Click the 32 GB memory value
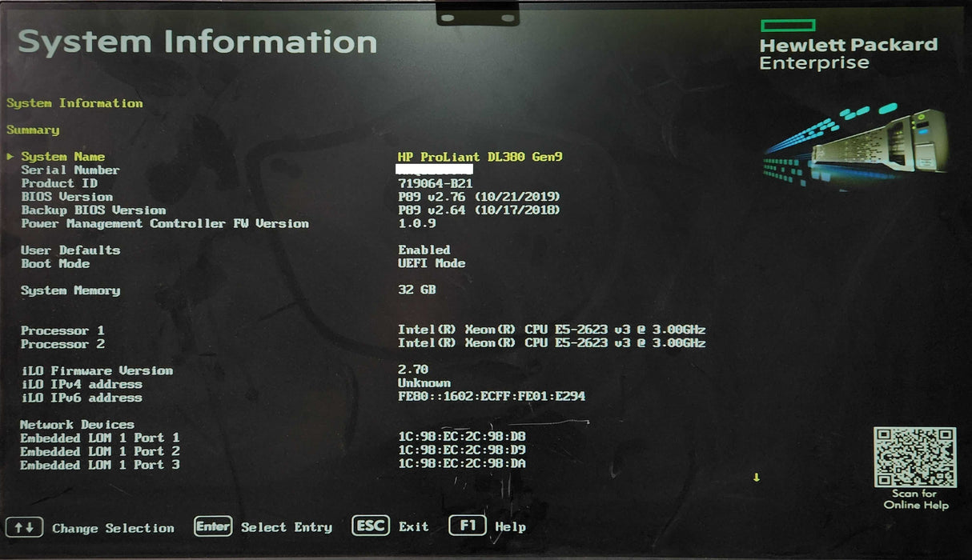The width and height of the screenshot is (972, 560). [417, 290]
